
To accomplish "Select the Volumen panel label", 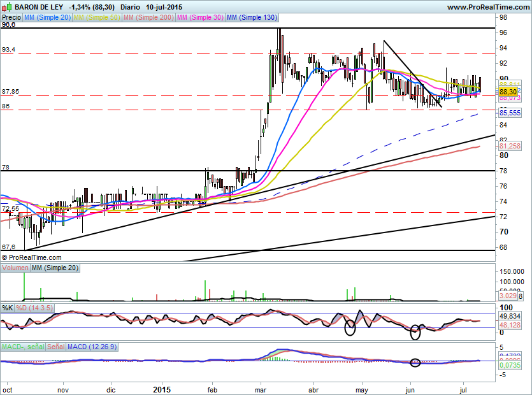I will [15, 268].
